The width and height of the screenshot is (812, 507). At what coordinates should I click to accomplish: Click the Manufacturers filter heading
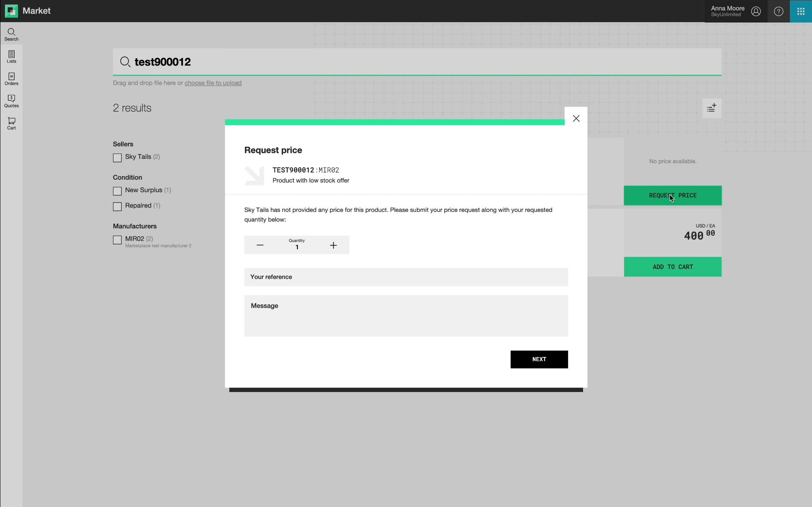(135, 226)
